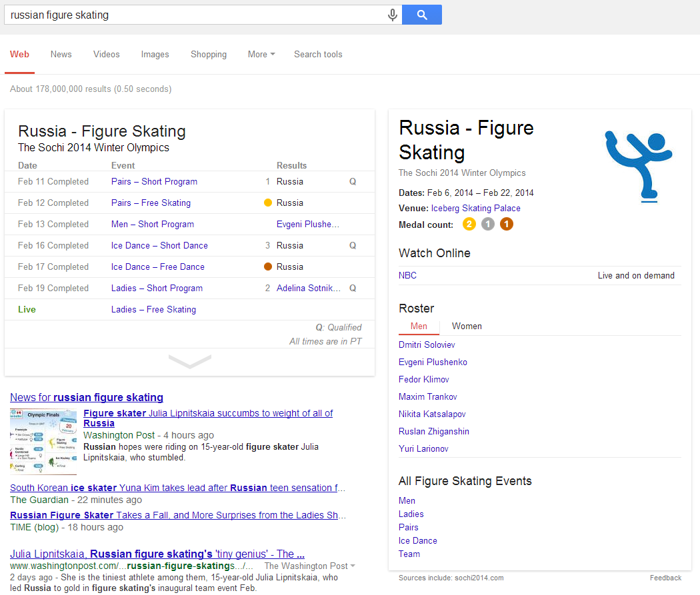
Task: Switch to the Web tab
Action: pos(19,55)
